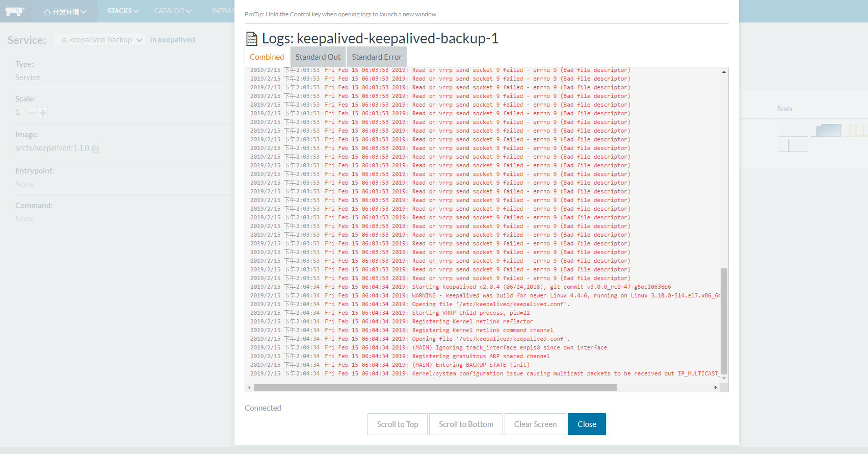This screenshot has height=454, width=868.
Task: Open the keepalived-backup service dropdown
Action: point(99,40)
